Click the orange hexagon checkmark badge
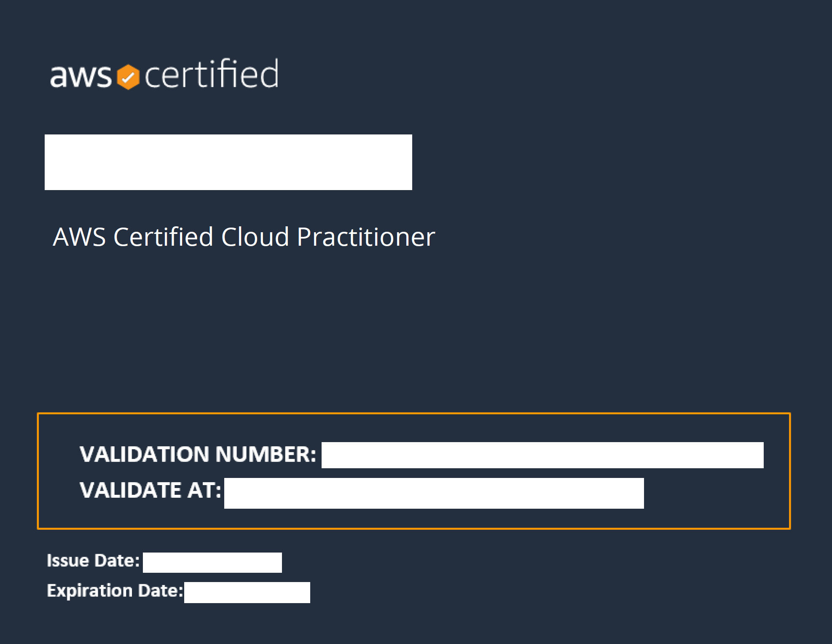832x644 pixels. [x=128, y=77]
